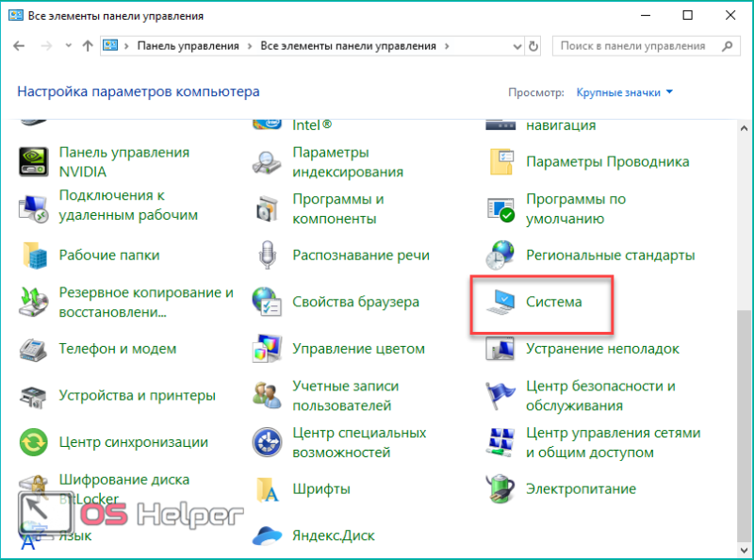This screenshot has height=560, width=754.
Task: Click the System computer icon
Action: point(500,303)
